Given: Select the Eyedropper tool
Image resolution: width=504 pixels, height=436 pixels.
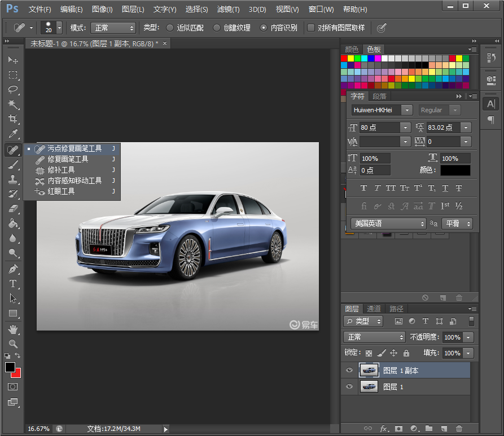Looking at the screenshot, I should click(x=13, y=134).
